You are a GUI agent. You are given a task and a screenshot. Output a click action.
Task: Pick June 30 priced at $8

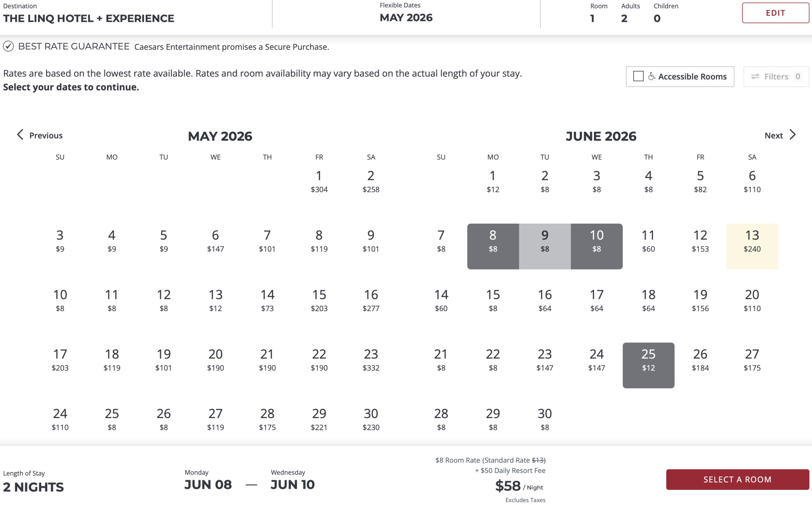(x=545, y=419)
